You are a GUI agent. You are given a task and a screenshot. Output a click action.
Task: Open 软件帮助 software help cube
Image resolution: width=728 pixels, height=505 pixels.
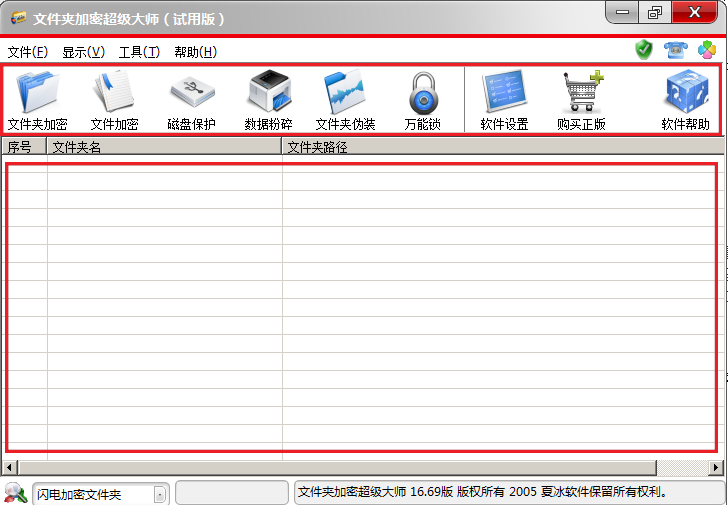click(686, 100)
